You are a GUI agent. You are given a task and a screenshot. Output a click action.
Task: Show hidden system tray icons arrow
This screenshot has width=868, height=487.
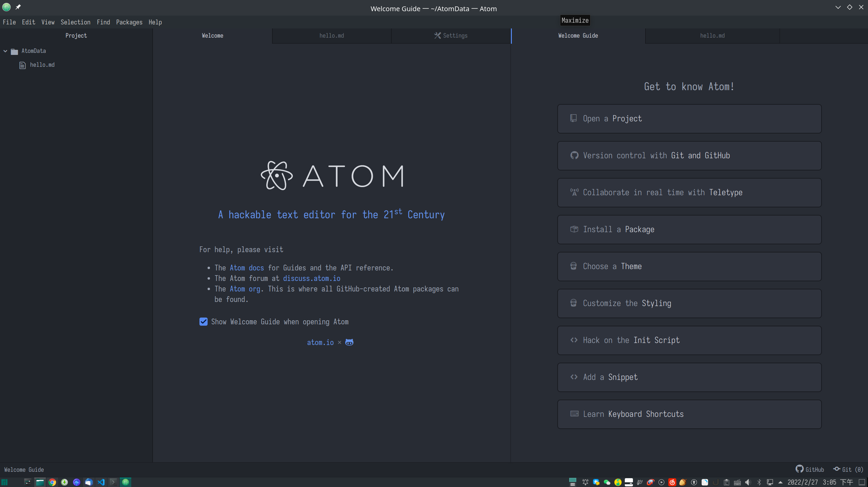coord(780,482)
